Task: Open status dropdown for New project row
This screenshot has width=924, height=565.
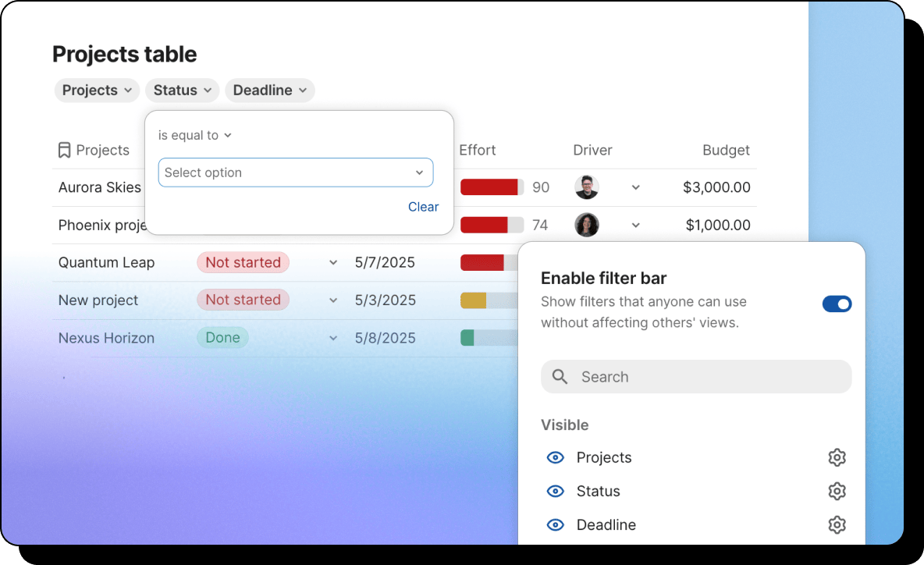Action: [x=333, y=300]
